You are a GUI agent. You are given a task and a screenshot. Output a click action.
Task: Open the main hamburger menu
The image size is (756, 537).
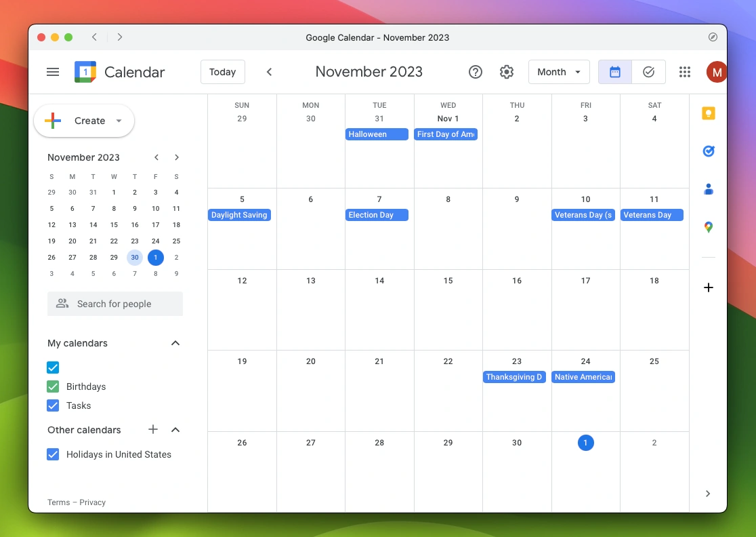pos(53,72)
